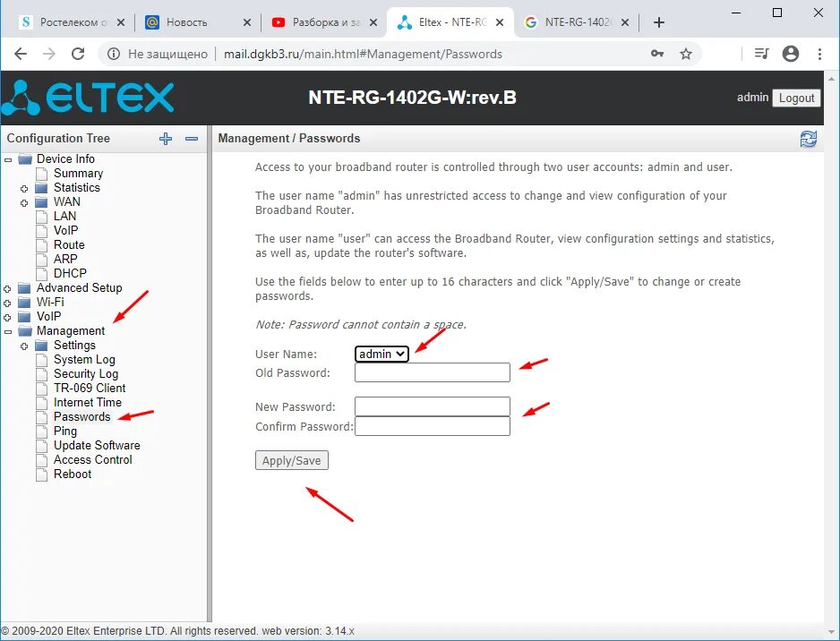Close the YouTube Разборка tab

pos(373,22)
